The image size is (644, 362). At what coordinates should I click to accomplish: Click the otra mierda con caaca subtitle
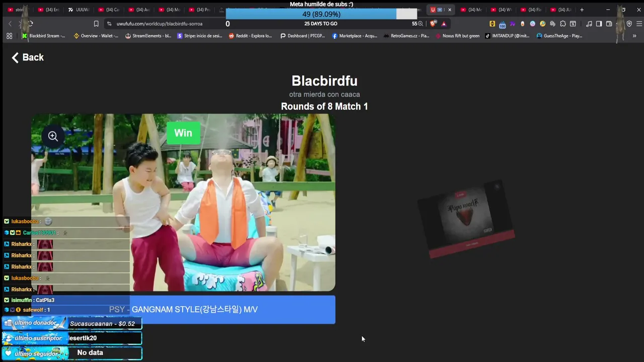(325, 94)
